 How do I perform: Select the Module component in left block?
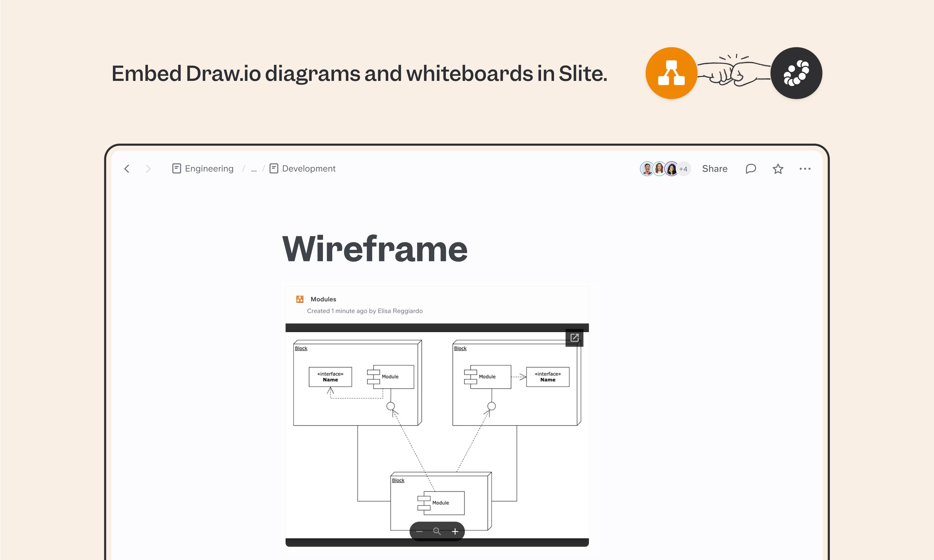point(391,377)
